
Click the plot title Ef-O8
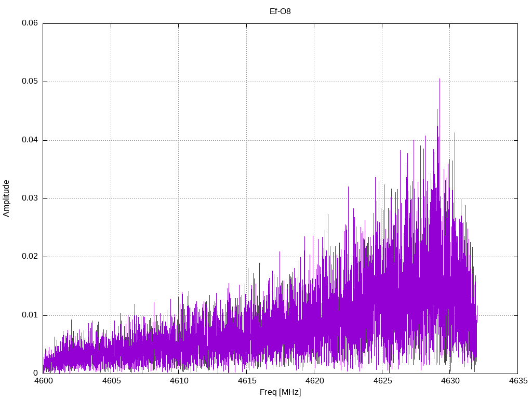click(280, 11)
